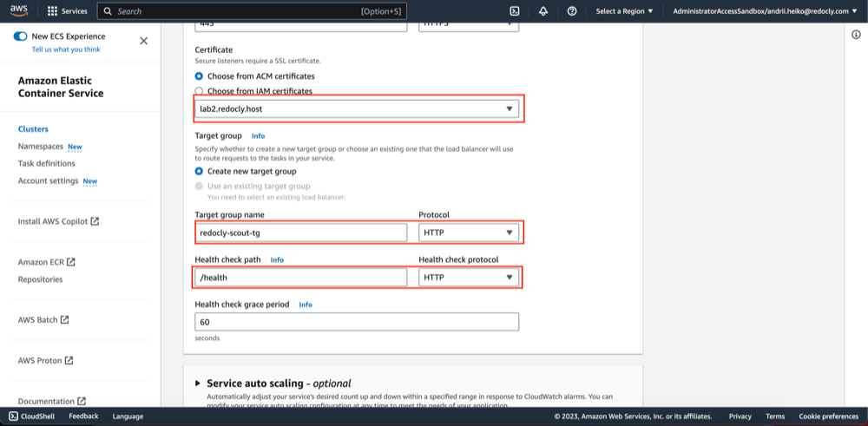
Task: Select Choose from ACM certificates
Action: tap(200, 75)
